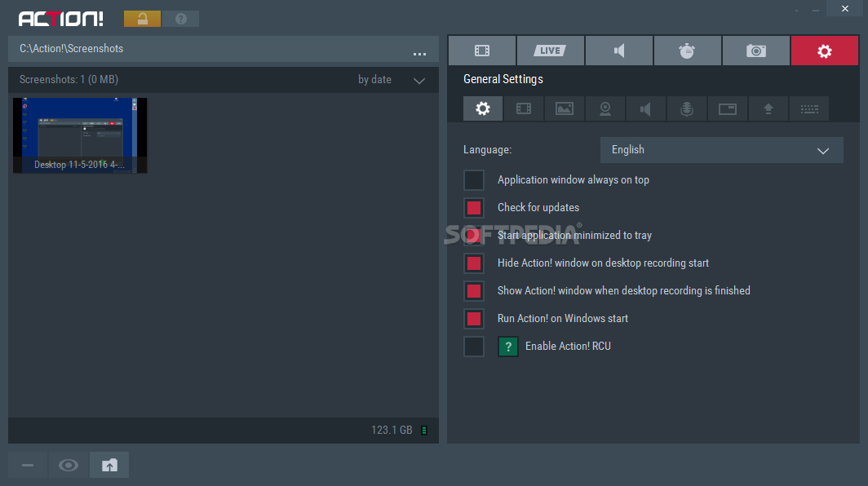
Task: Click the Screenshots: 1 (0 MB) label
Action: [69, 80]
